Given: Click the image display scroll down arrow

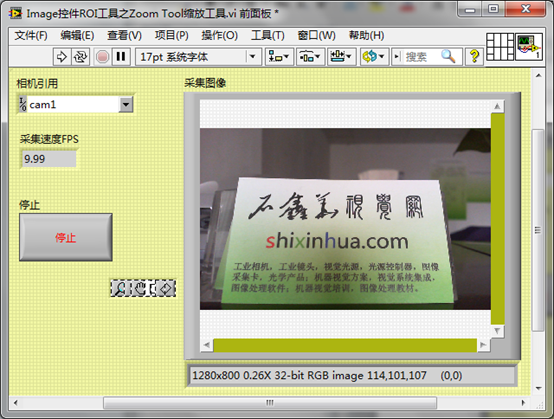Looking at the screenshot, I should [497, 331].
